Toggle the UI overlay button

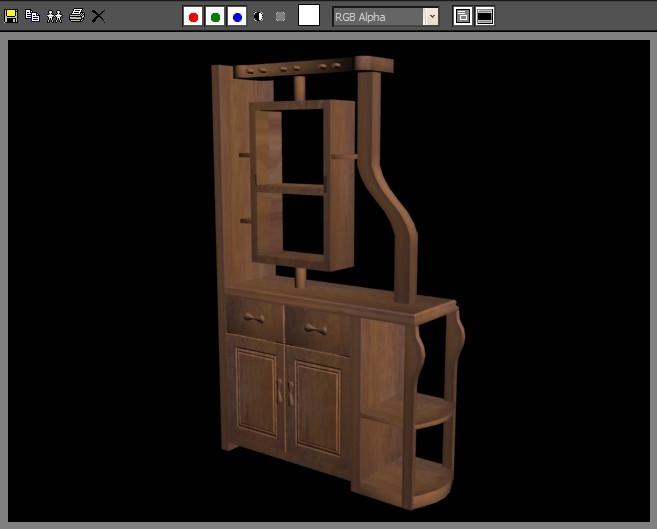pos(463,16)
